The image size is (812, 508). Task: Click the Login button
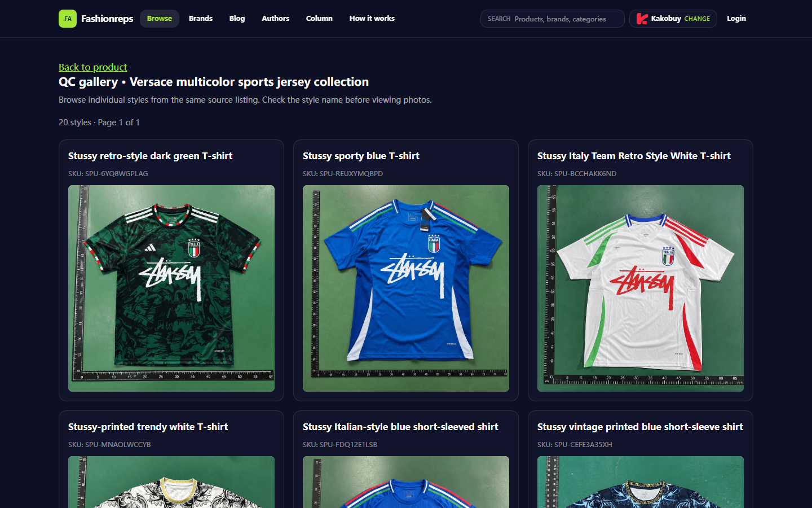736,19
